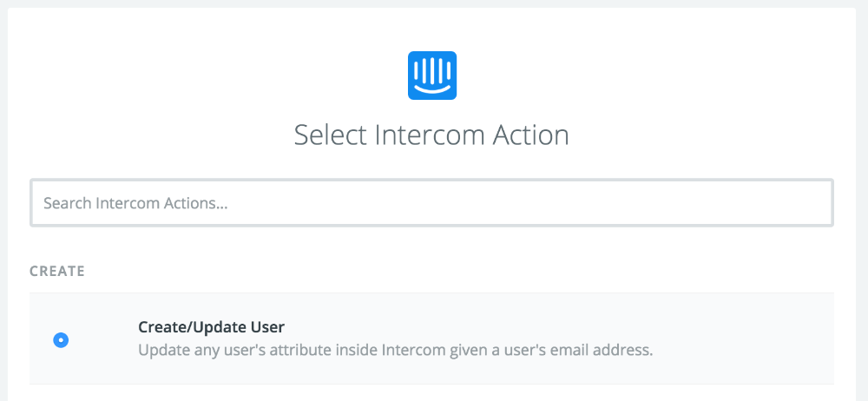Click the Search Intercom Actions field
This screenshot has height=401, width=868.
point(431,203)
